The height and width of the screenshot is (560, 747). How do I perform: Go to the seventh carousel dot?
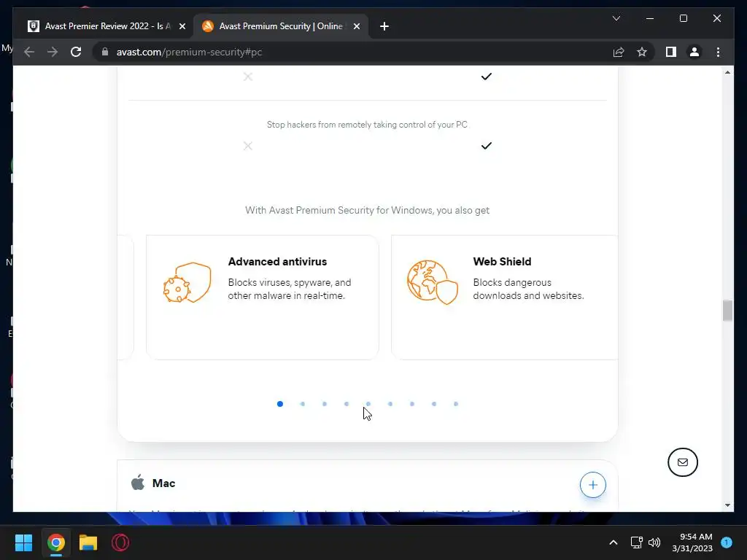tap(412, 404)
